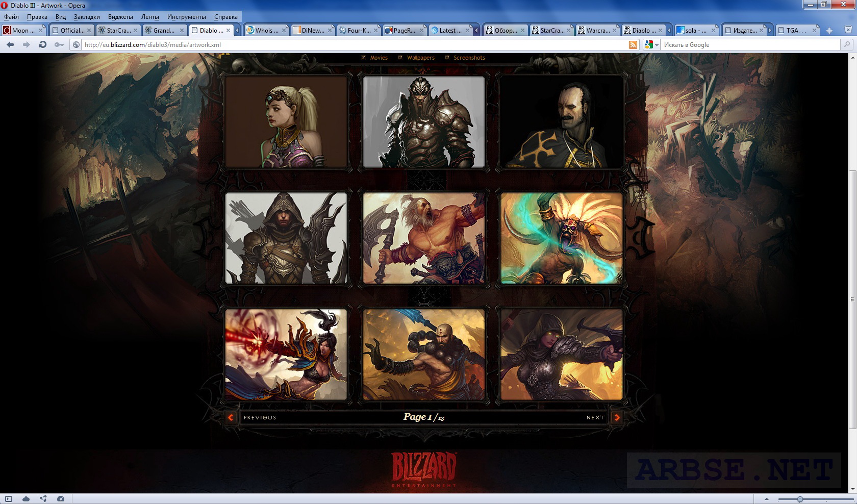Toggle the Opera panels sidebar icon
857x504 pixels.
(x=9, y=499)
